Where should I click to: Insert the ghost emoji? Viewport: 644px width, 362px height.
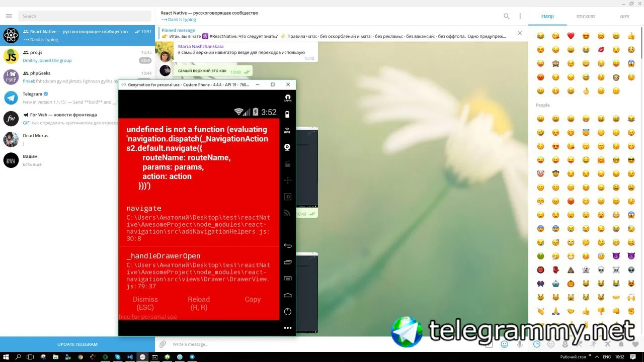586,270
